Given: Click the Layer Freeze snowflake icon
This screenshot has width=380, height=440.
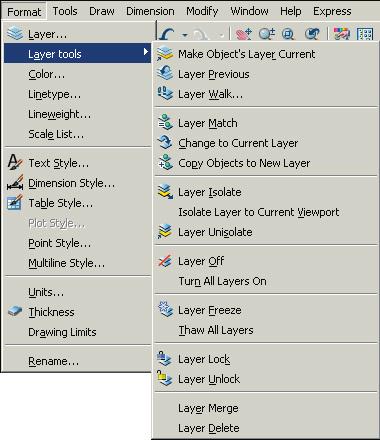Looking at the screenshot, I should click(x=165, y=310).
